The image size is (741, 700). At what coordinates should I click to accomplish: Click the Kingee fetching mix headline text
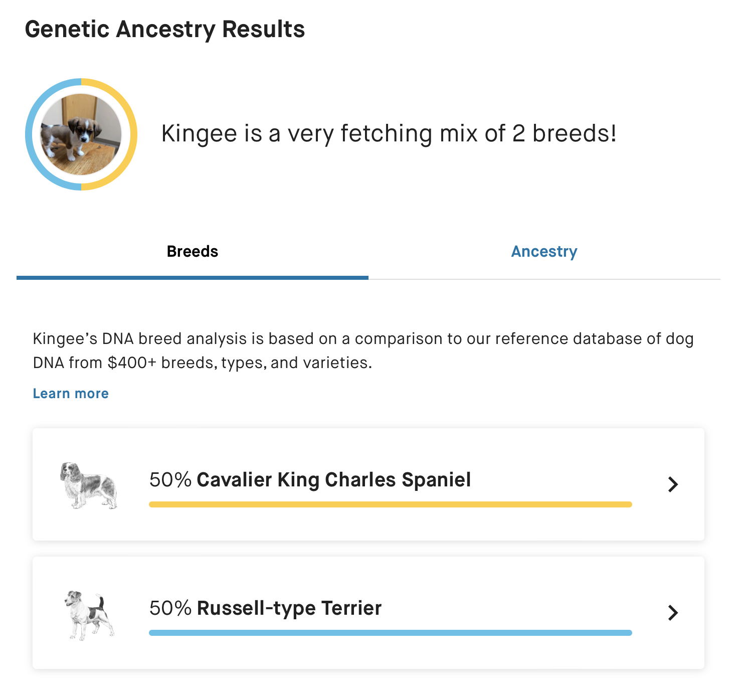coord(389,134)
